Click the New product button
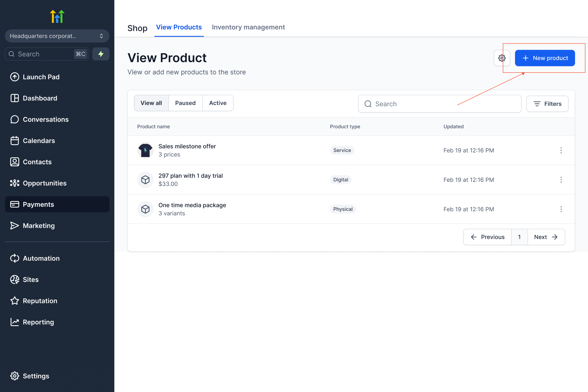The height and width of the screenshot is (392, 588). tap(545, 58)
